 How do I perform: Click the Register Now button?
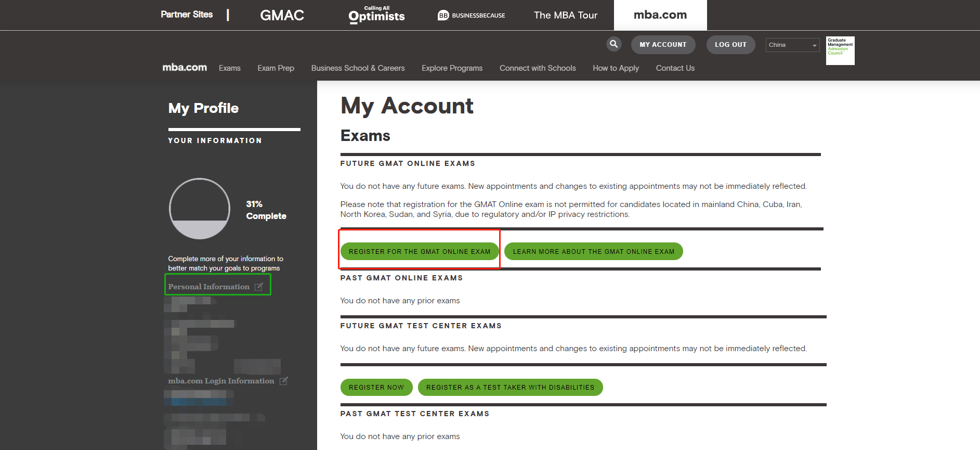pyautogui.click(x=376, y=387)
